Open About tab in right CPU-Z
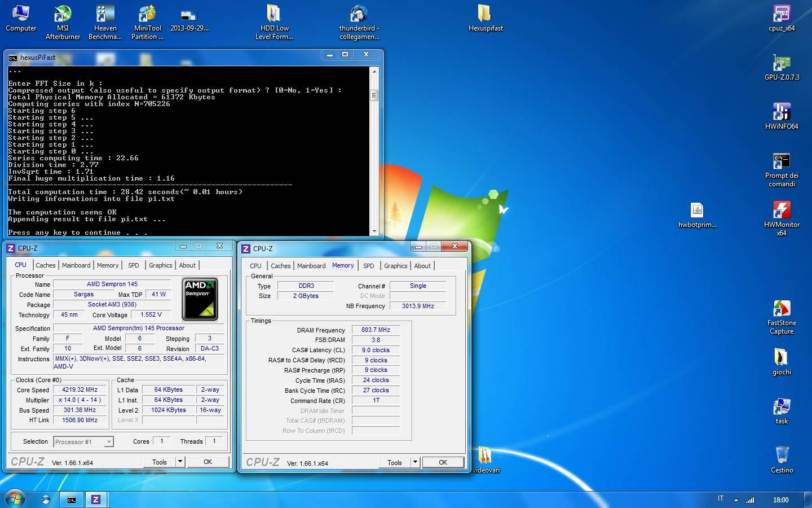The width and height of the screenshot is (812, 508). (x=422, y=266)
